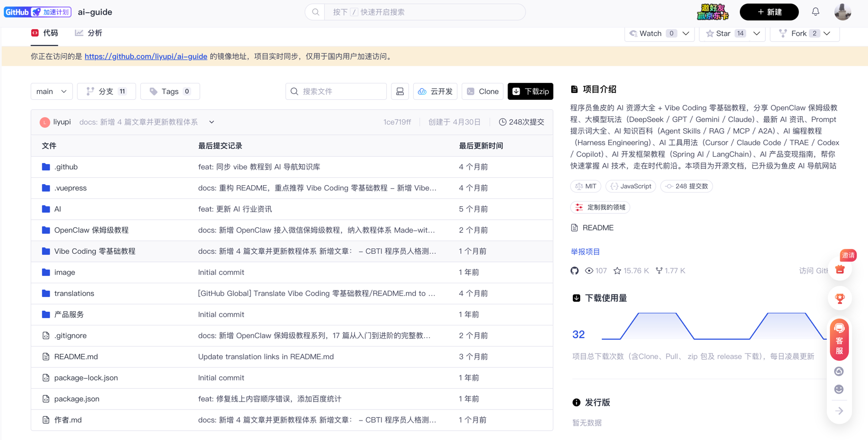Open the notifications bell icon
Viewport: 868px width, 440px height.
815,12
